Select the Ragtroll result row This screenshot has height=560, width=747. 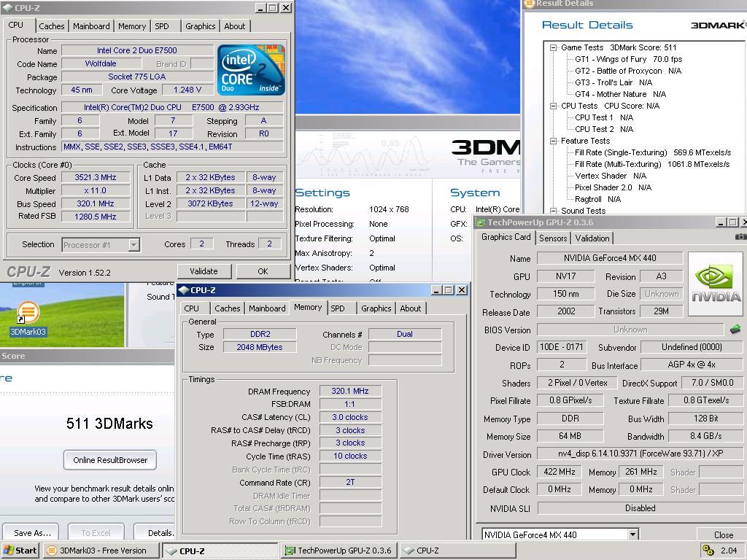(597, 199)
